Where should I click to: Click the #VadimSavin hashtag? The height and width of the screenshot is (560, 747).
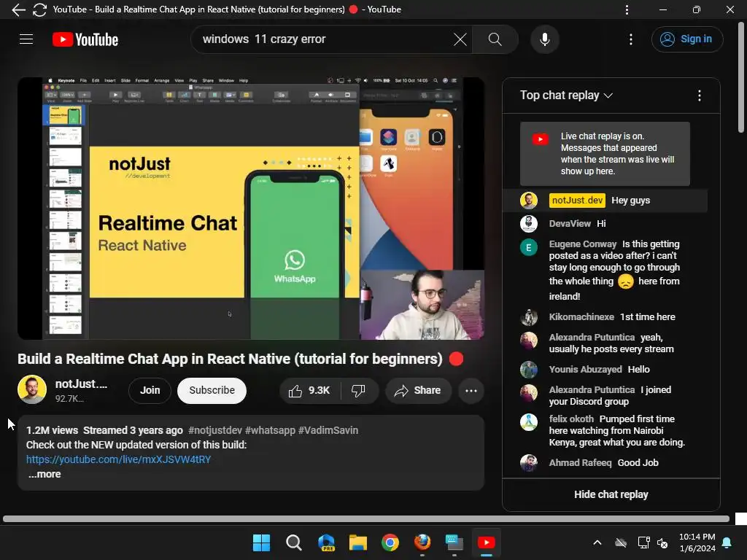point(328,430)
